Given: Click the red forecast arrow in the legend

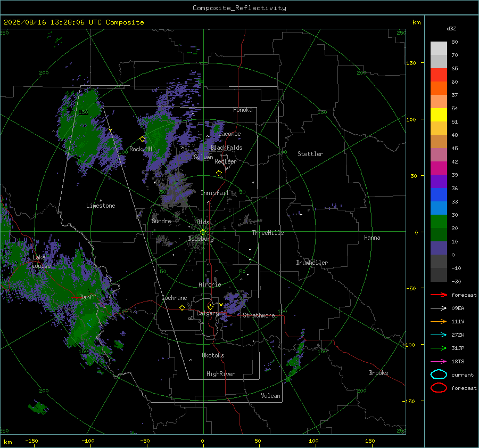Looking at the screenshot, I should click(439, 295).
